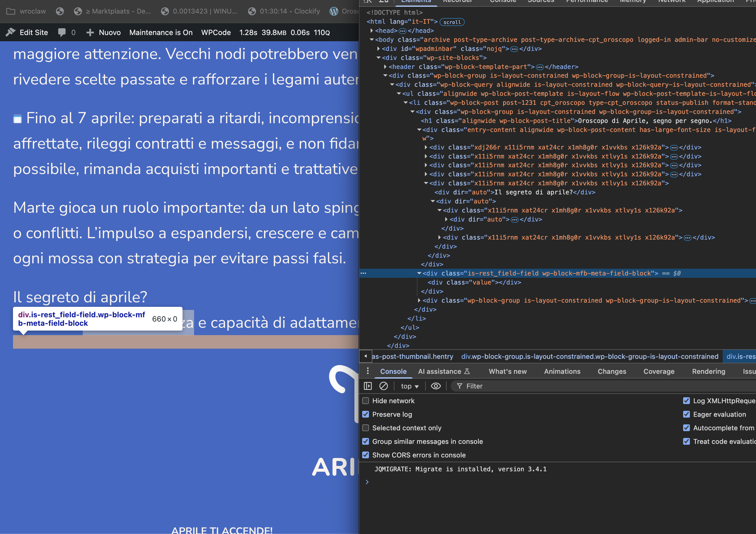This screenshot has width=756, height=534.
Task: Click the plus icon next to Nuovo
Action: pyautogui.click(x=90, y=32)
